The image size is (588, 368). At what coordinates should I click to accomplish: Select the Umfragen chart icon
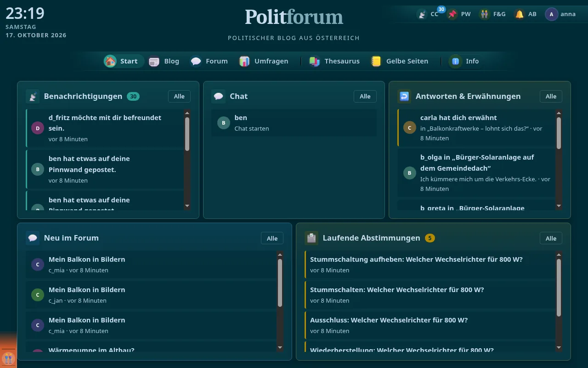pos(244,61)
